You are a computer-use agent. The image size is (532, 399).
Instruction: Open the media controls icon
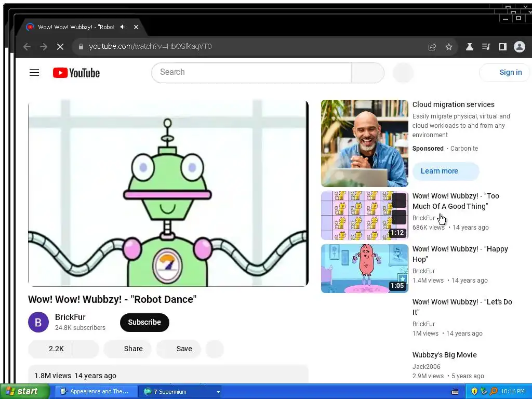tap(486, 47)
